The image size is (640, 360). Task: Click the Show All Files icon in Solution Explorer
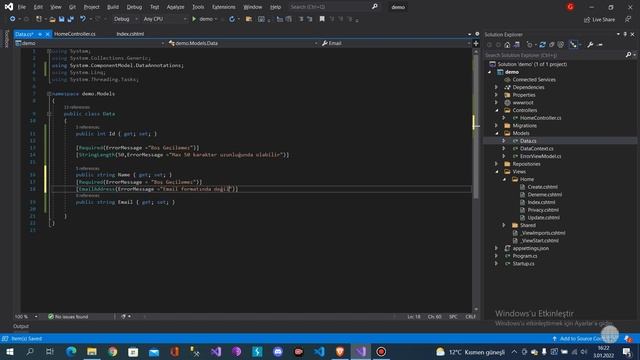point(561,45)
